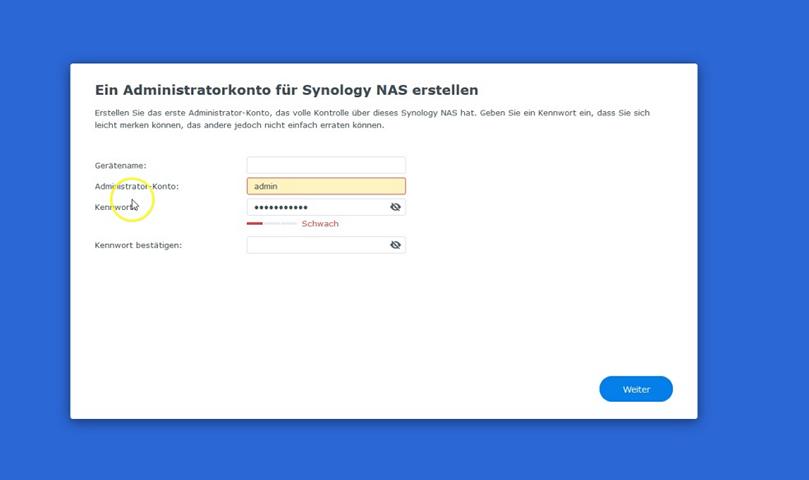Click the description line starting leicht merken

239,125
